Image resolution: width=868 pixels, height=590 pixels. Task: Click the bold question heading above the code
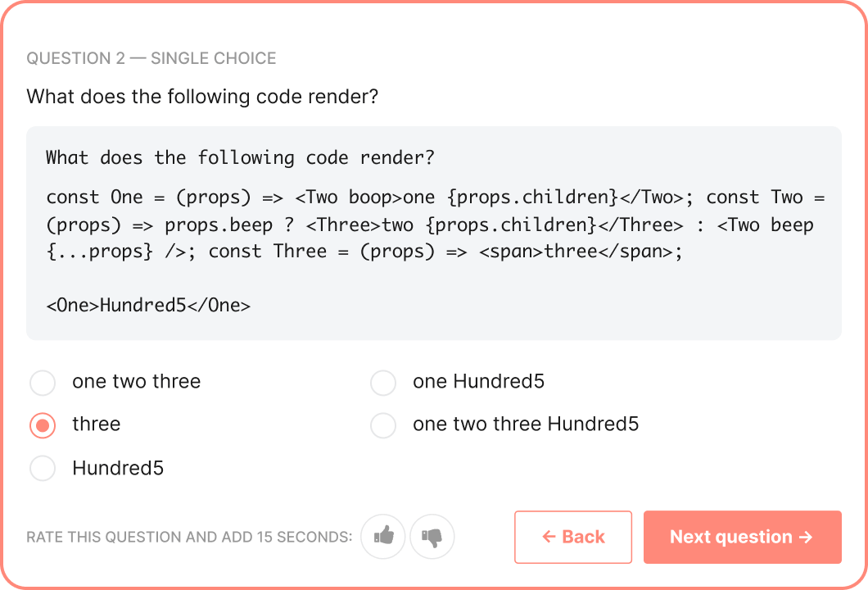(202, 97)
